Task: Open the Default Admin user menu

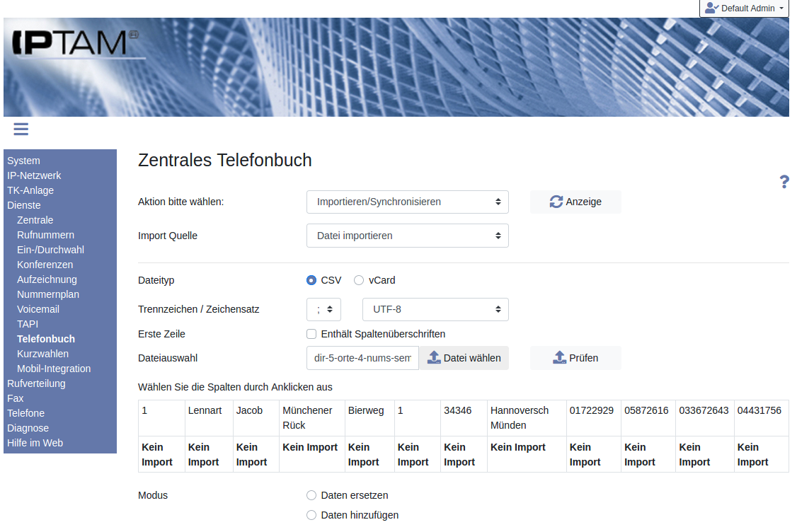Action: pos(743,8)
